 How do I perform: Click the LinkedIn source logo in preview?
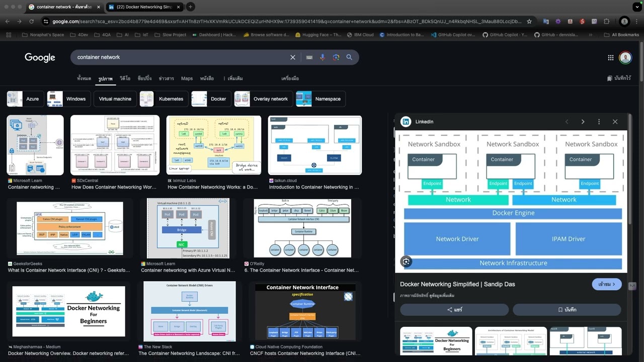[406, 122]
